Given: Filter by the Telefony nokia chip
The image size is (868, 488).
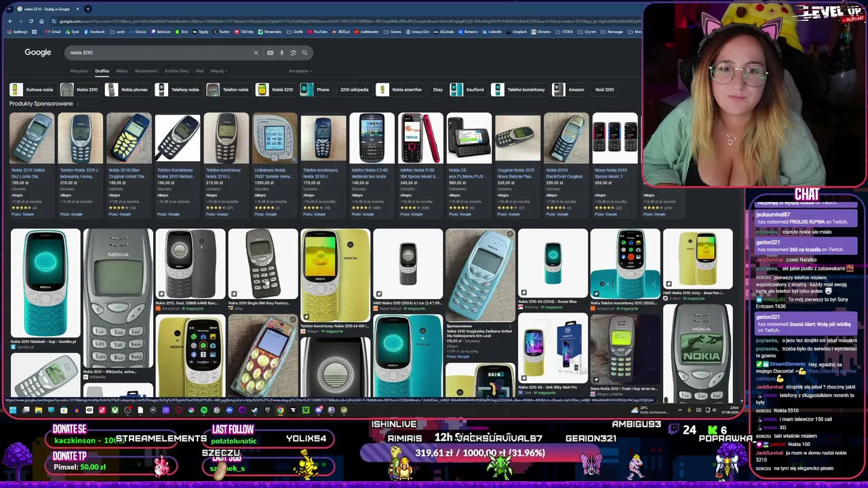Looking at the screenshot, I should coord(178,89).
